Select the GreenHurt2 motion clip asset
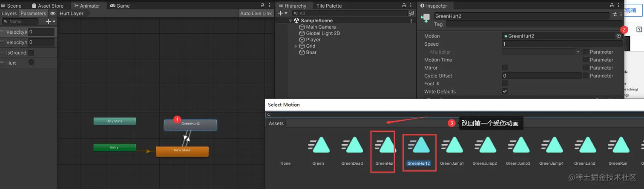The width and height of the screenshot is (644, 189). [x=419, y=151]
